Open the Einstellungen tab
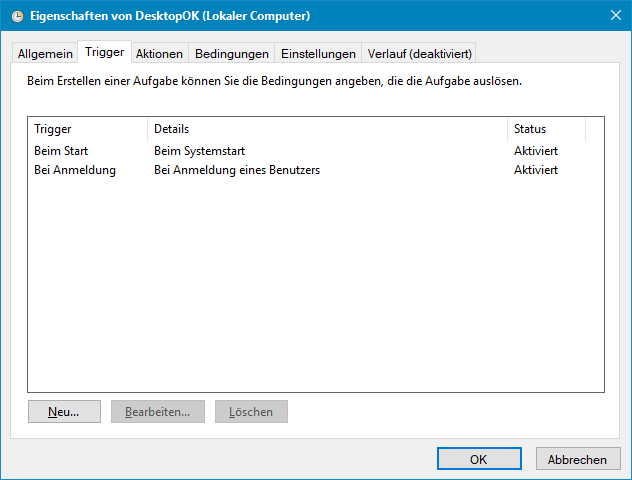The image size is (632, 480). (318, 53)
